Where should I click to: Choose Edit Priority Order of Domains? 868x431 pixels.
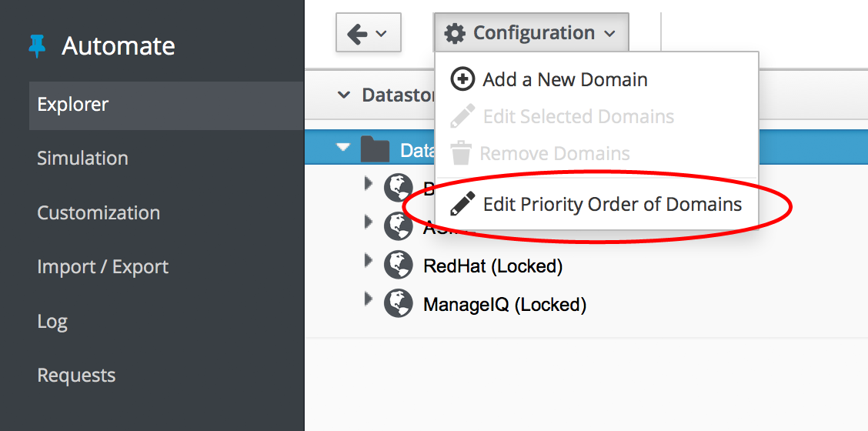click(612, 204)
